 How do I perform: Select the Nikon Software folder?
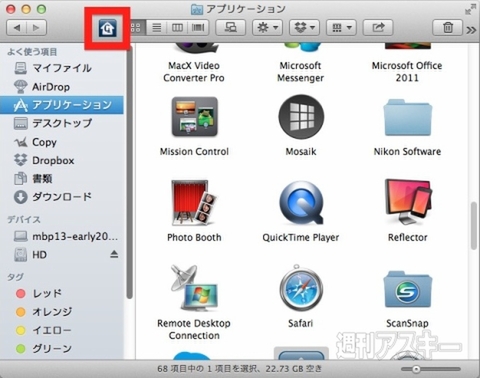point(407,117)
